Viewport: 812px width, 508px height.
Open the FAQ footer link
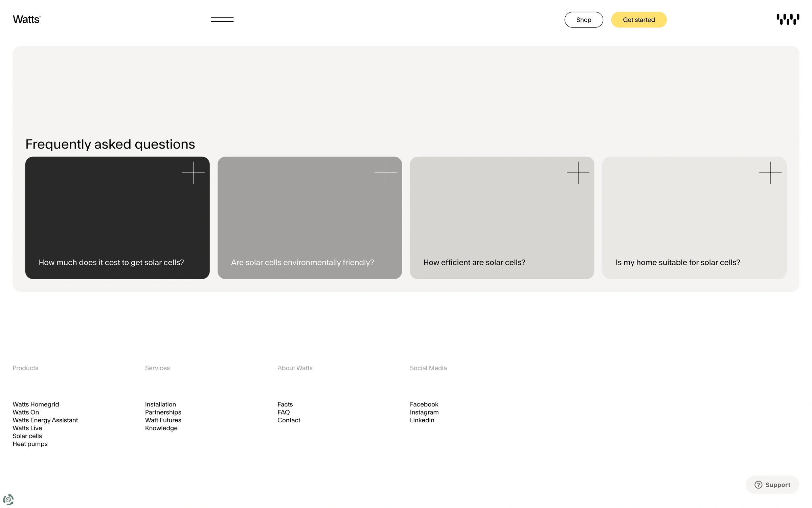tap(284, 412)
